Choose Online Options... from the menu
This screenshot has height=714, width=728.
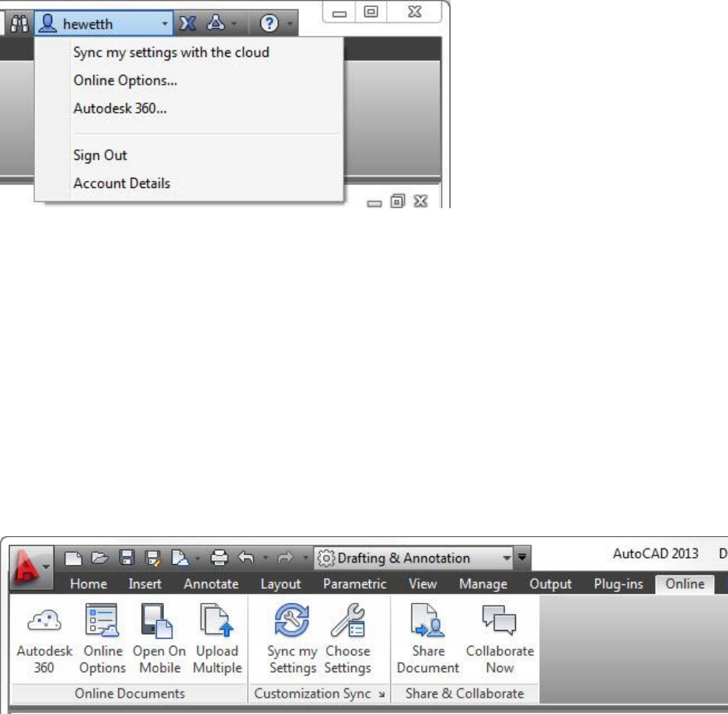coord(125,80)
